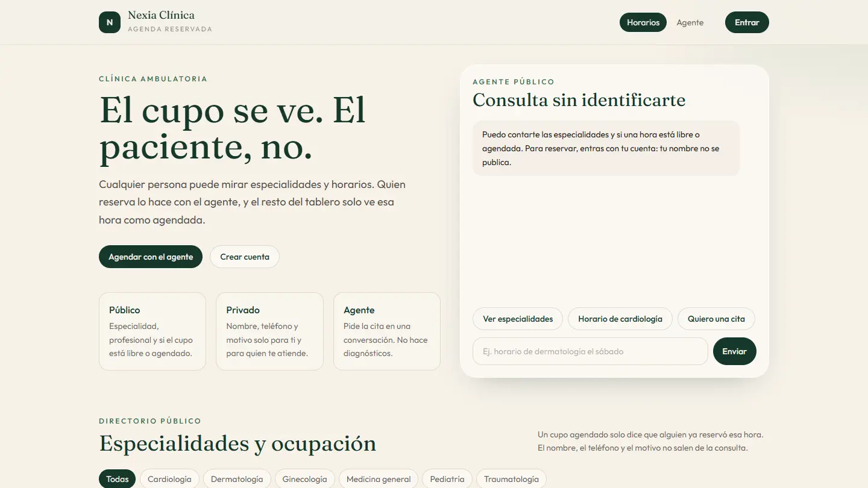Filter by Pediatría specialty
The height and width of the screenshot is (488, 868).
point(447,479)
